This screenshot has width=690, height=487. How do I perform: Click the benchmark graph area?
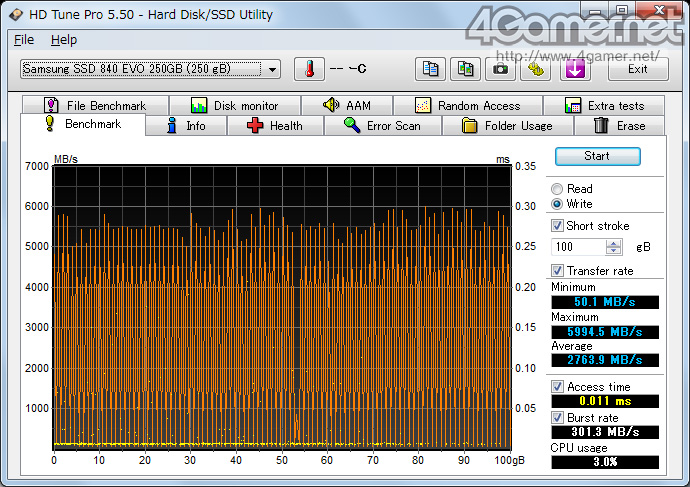[x=282, y=308]
